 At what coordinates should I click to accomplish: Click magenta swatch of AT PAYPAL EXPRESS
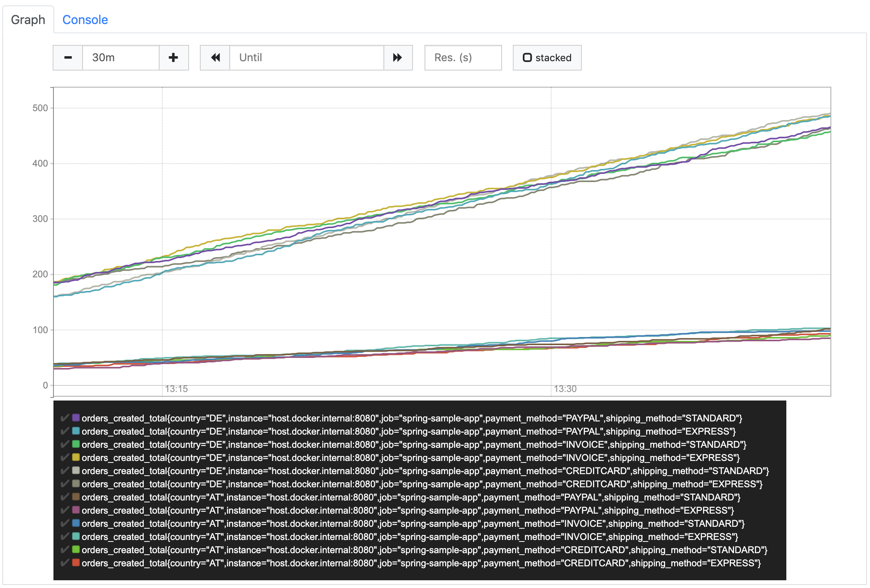point(76,510)
